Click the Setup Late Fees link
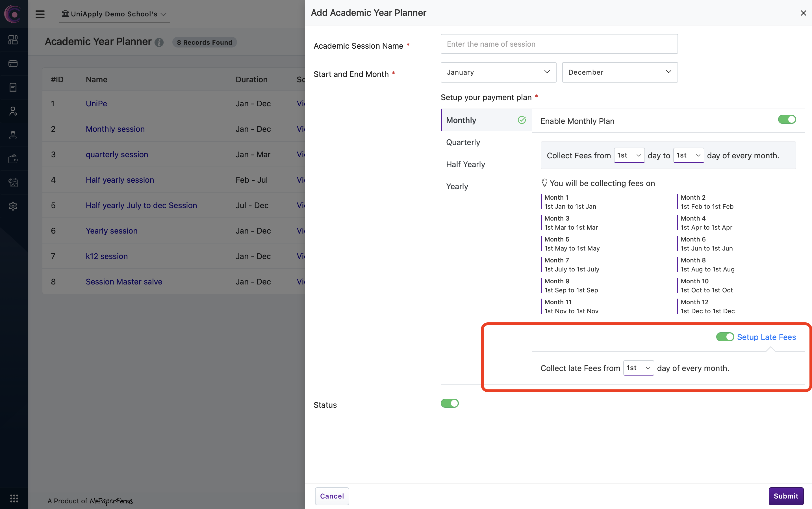812x509 pixels. (766, 337)
